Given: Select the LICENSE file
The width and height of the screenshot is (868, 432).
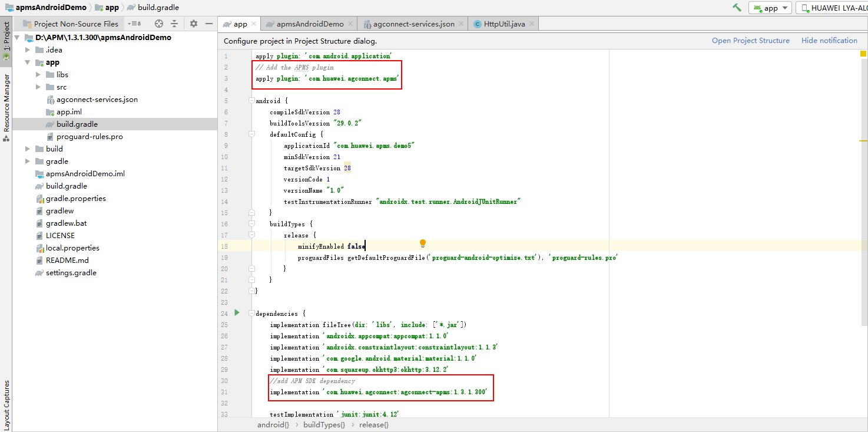Looking at the screenshot, I should (x=60, y=236).
